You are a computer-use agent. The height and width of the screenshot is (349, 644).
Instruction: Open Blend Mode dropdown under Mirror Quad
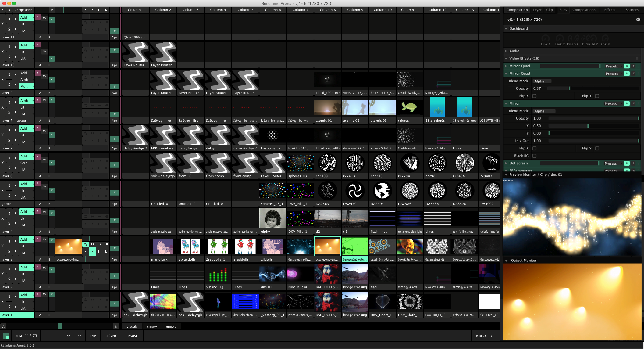pyautogui.click(x=542, y=81)
